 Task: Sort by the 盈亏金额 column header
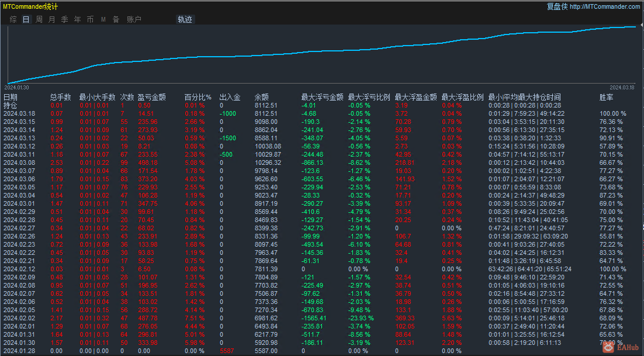pos(151,97)
